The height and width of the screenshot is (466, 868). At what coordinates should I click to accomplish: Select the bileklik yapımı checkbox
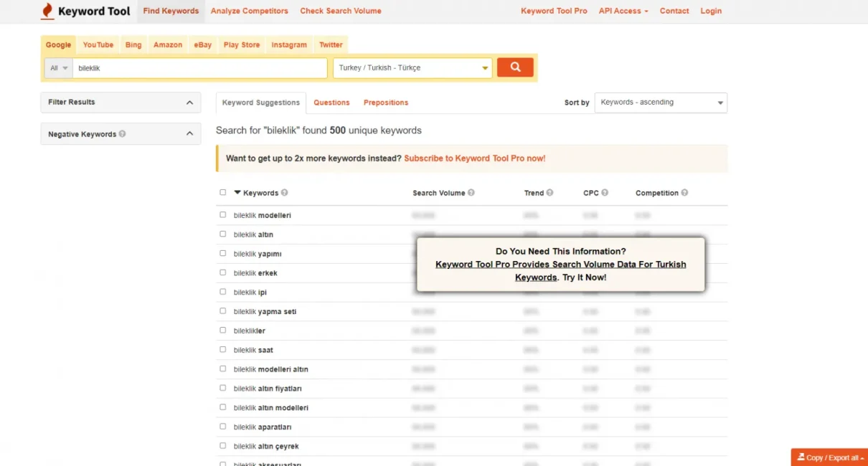(222, 254)
